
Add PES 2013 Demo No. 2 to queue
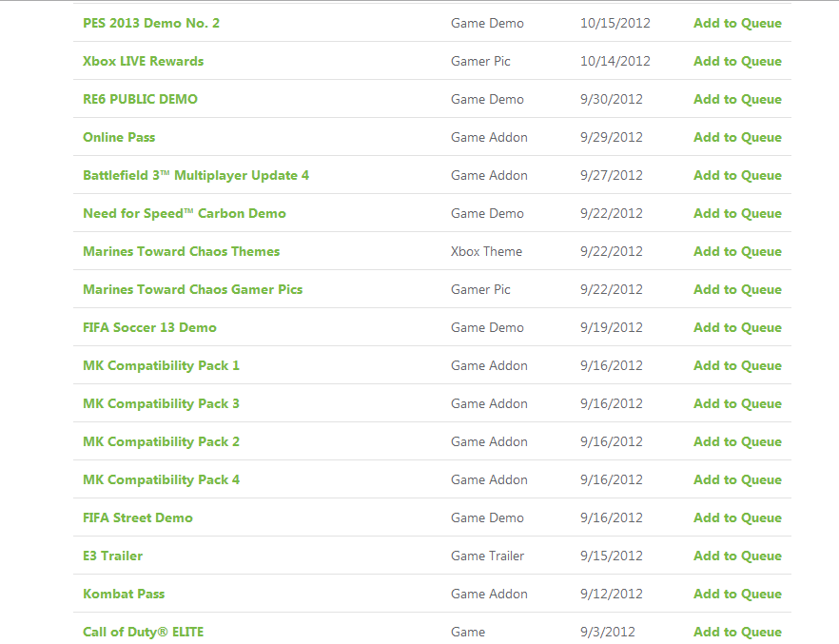pyautogui.click(x=737, y=23)
